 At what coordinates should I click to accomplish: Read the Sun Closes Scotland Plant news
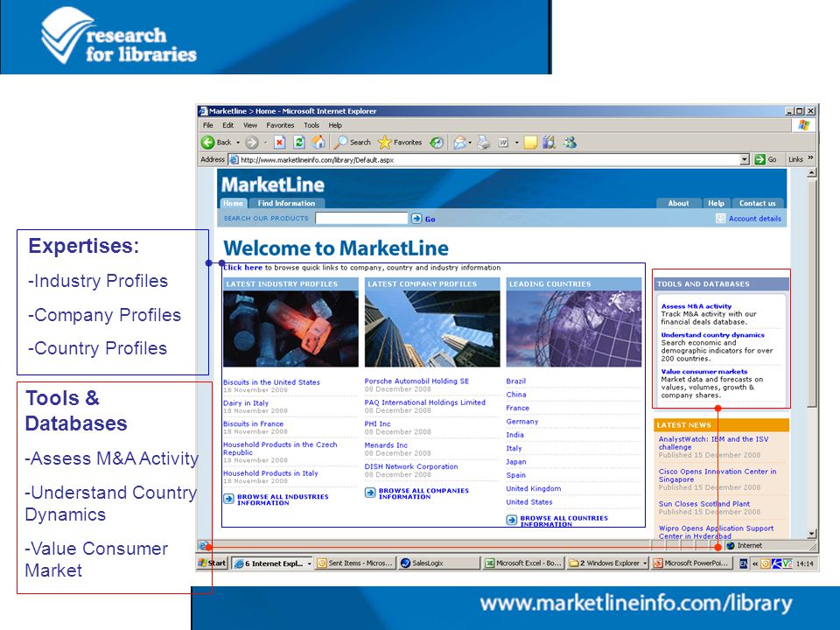click(704, 504)
